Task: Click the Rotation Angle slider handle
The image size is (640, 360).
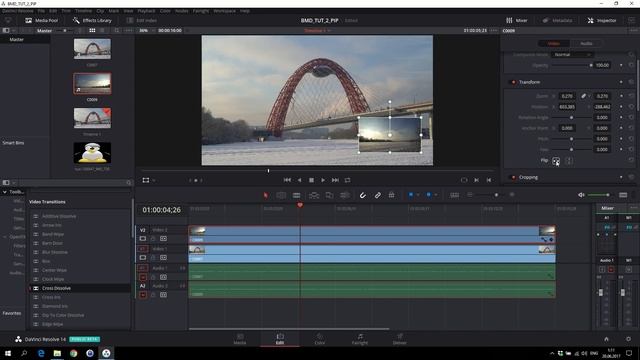Action: coord(571,118)
